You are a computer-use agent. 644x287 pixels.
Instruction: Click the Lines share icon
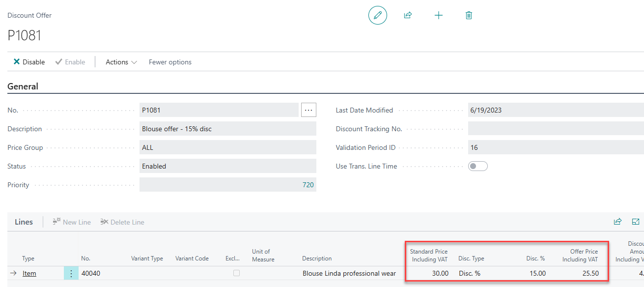click(617, 222)
